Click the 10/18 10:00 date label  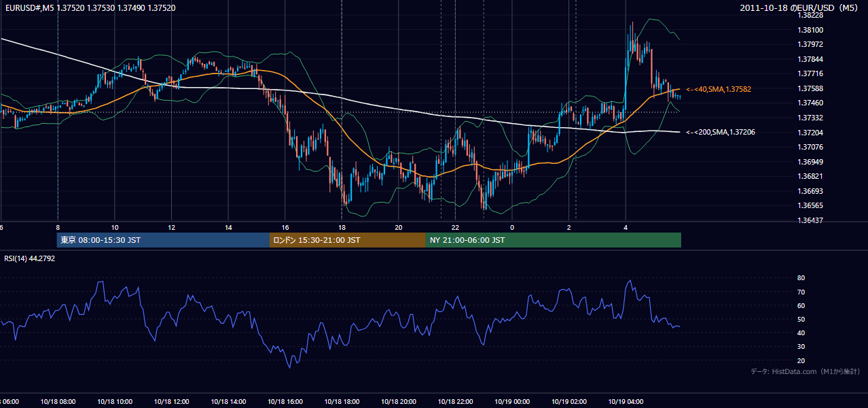click(x=114, y=402)
